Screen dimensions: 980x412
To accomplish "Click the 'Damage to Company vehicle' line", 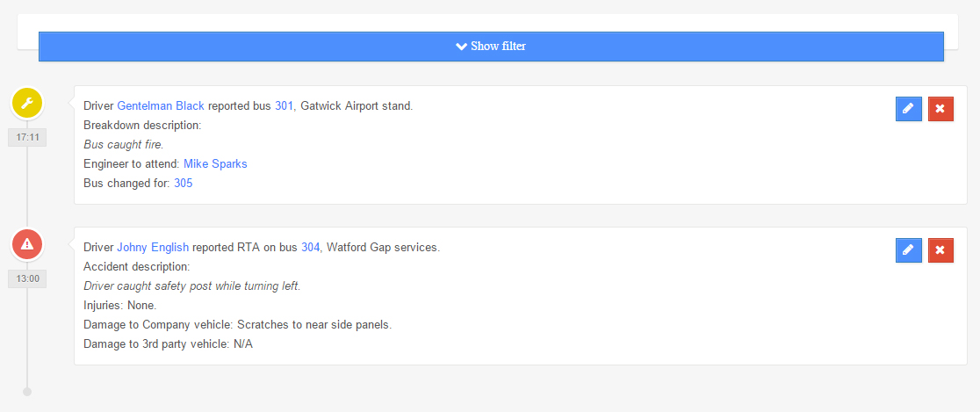I will (237, 325).
